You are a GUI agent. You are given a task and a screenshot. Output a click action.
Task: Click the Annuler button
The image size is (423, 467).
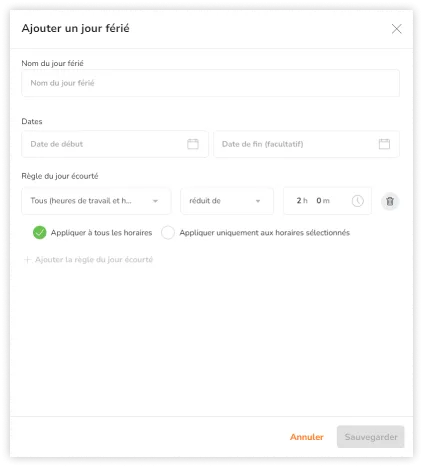[x=307, y=437]
